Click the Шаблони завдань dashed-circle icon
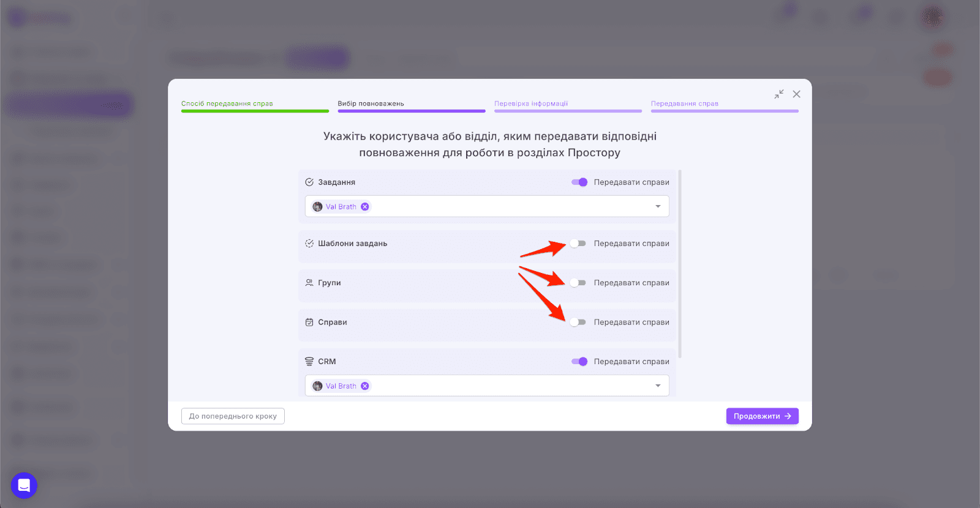 click(x=309, y=244)
